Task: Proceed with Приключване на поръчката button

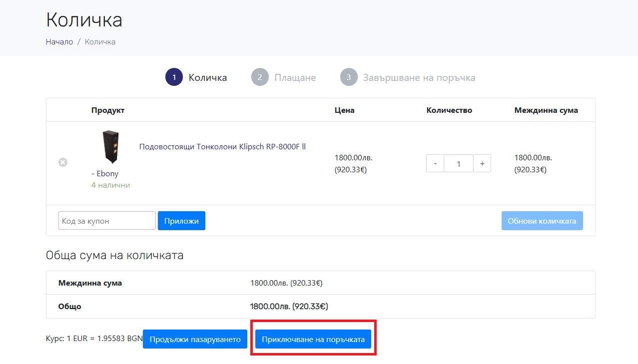Action: 313,339
